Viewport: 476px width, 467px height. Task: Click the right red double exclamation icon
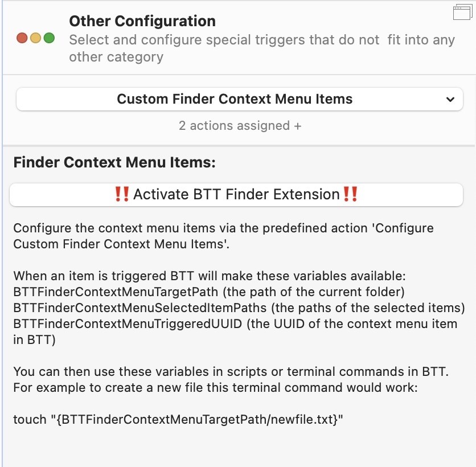point(350,194)
